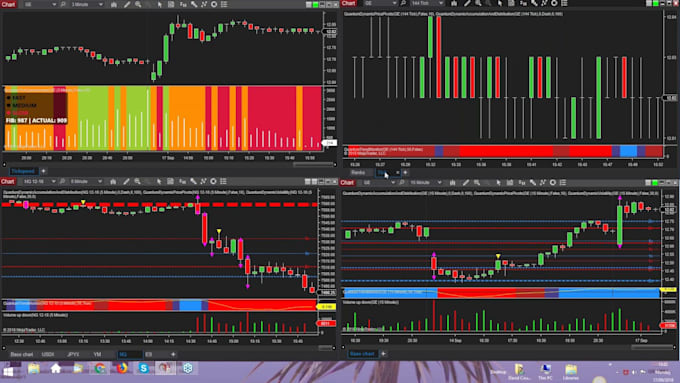Viewport: 680px width, 383px height.
Task: Click horizontal scrollbar of 1 Minute chart
Action: [314, 165]
